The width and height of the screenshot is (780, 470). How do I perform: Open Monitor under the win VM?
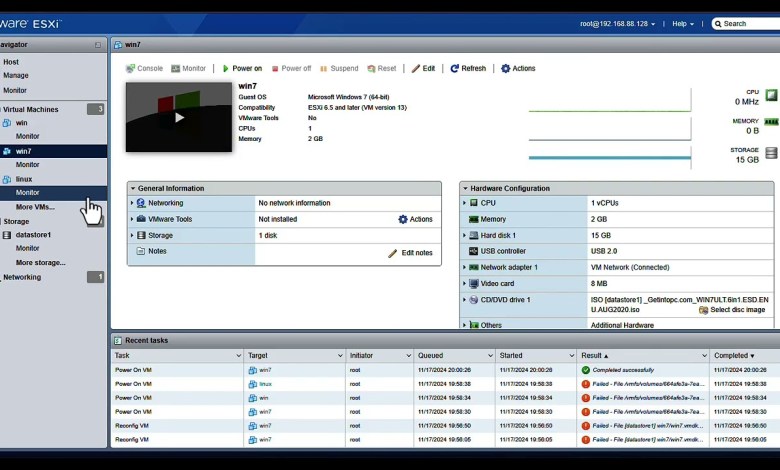pos(27,136)
